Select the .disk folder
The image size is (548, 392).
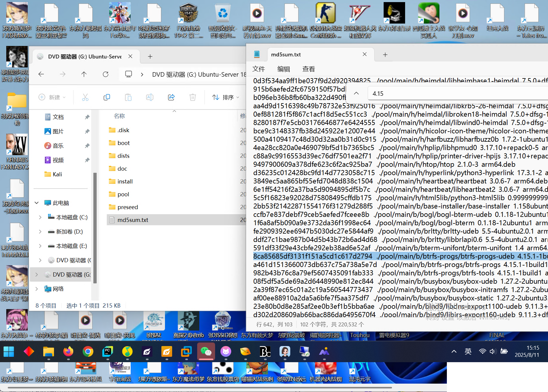click(176, 130)
